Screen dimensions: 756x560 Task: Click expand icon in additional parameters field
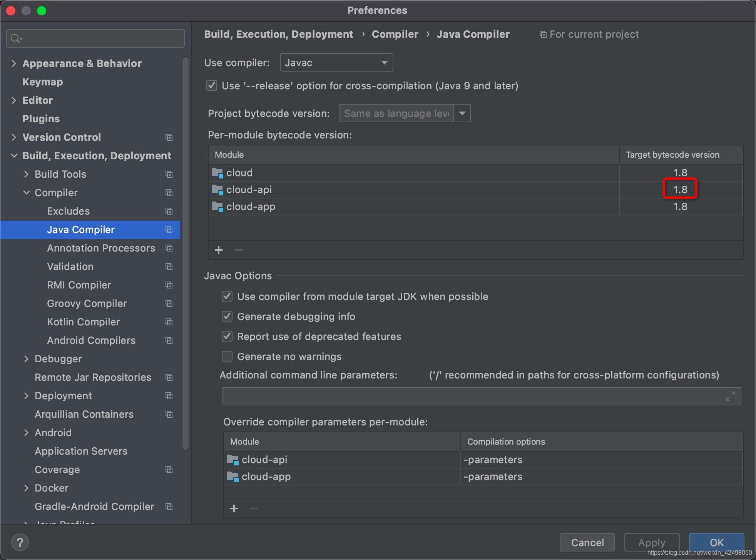point(730,396)
